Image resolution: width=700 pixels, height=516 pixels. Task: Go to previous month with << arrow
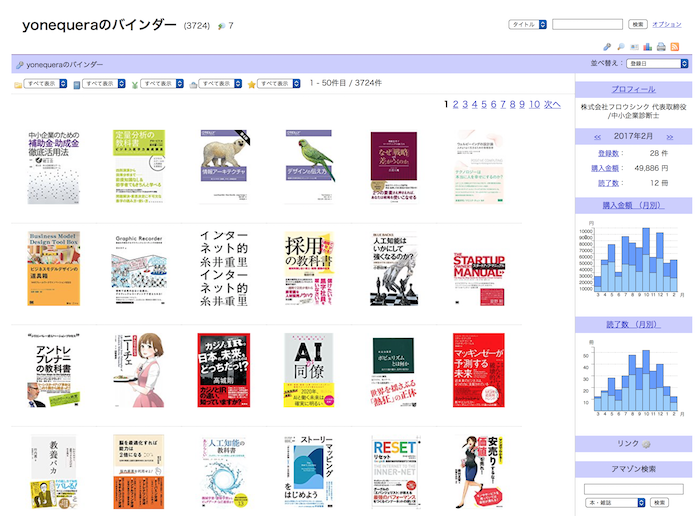pos(597,135)
